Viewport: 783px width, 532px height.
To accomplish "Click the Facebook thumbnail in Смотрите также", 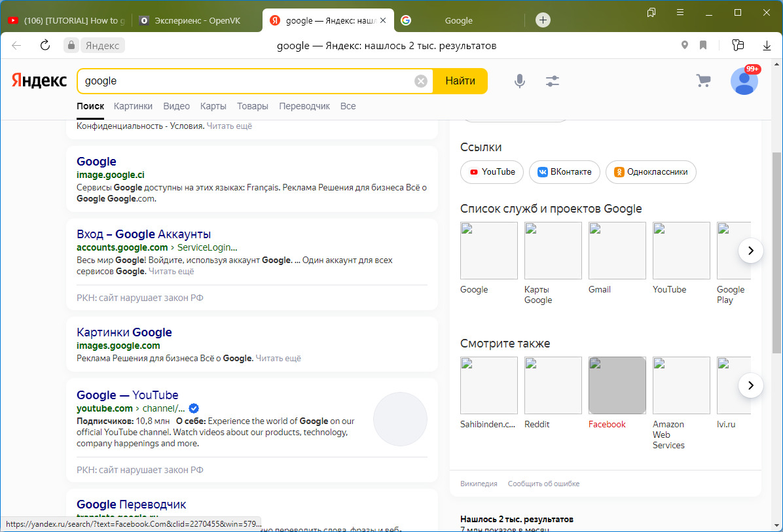I will click(x=617, y=385).
